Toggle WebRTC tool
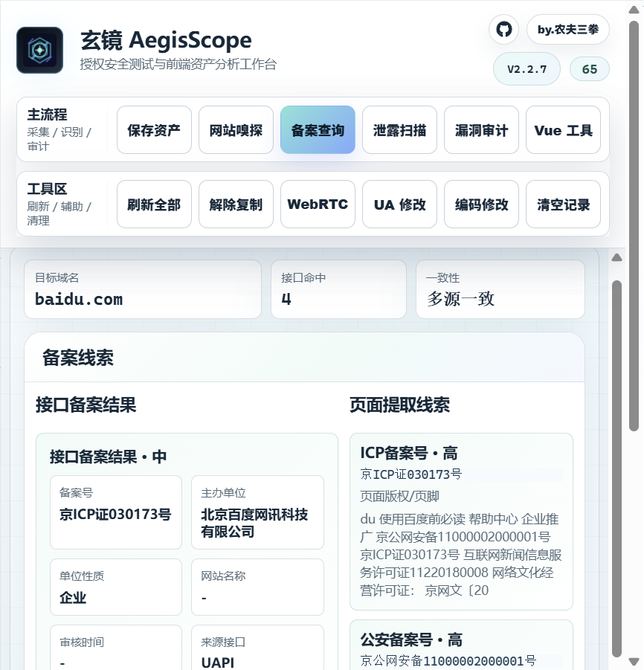The image size is (644, 670). click(x=318, y=204)
